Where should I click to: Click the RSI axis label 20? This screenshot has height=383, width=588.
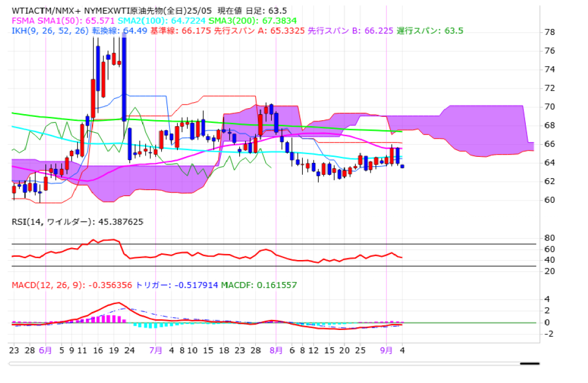tap(549, 272)
